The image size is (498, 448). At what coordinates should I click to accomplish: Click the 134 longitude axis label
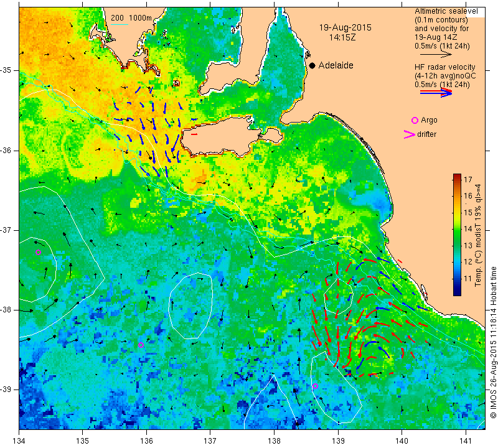19,441
